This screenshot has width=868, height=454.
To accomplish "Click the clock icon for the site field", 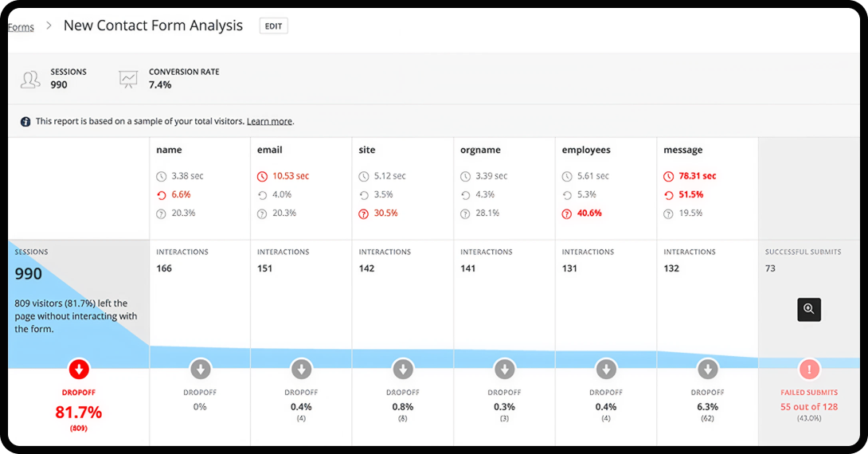I will (364, 177).
